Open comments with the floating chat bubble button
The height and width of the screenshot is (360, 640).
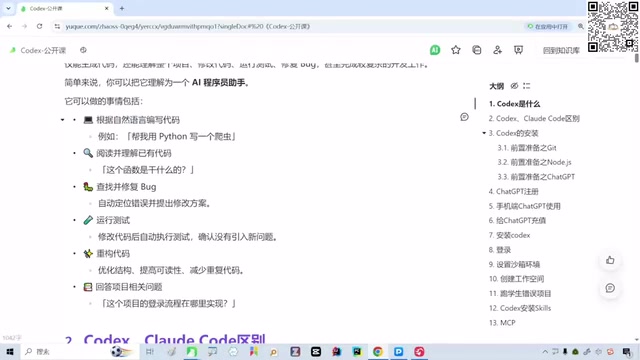(610, 288)
